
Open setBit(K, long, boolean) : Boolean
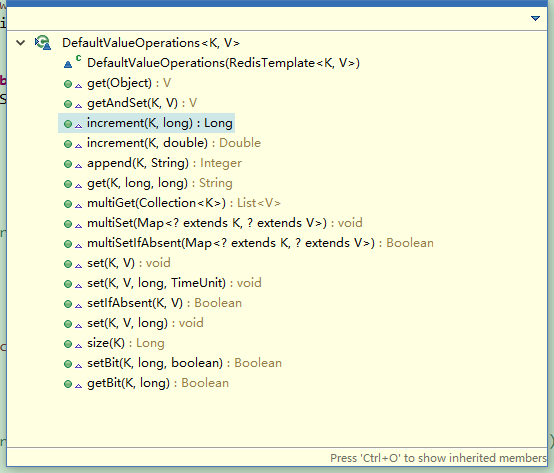click(184, 363)
